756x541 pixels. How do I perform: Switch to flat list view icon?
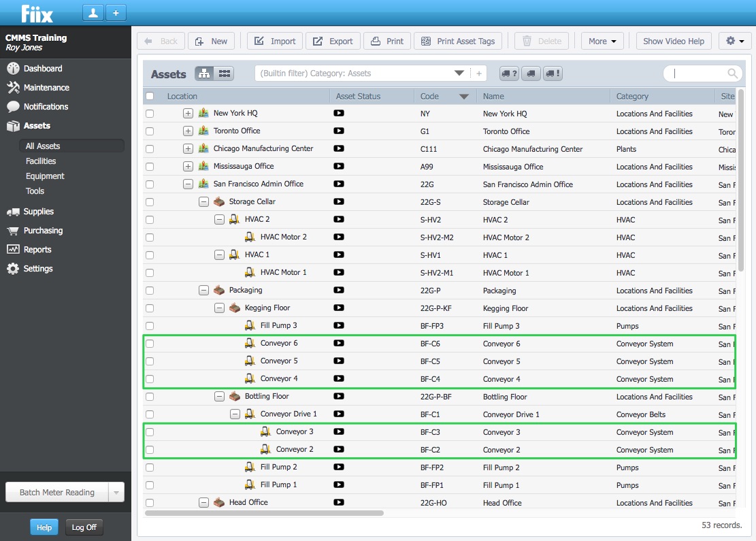[224, 73]
